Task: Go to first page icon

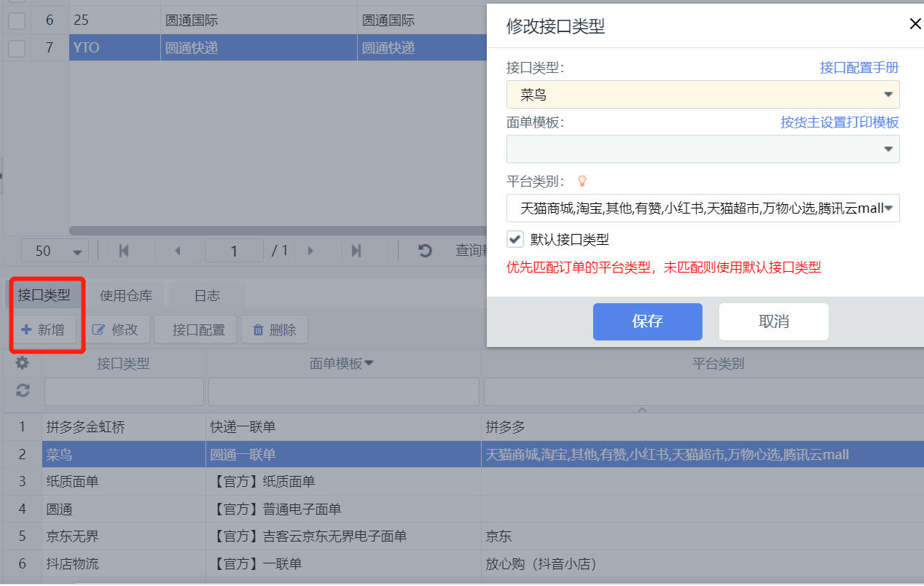Action: (124, 251)
